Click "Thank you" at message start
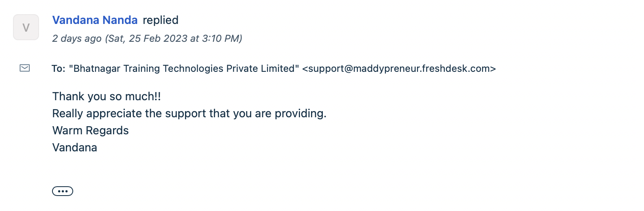Screen dimensions: 644x211 [79, 97]
